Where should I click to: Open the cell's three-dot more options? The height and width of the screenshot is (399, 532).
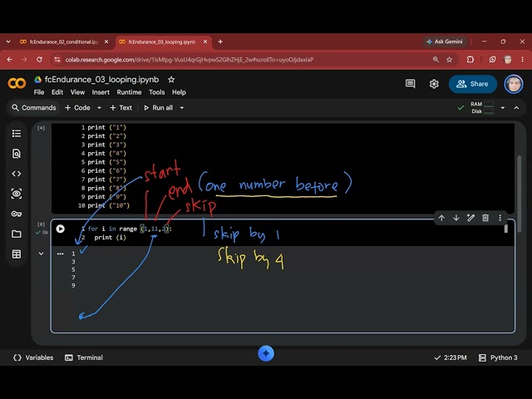click(x=500, y=218)
